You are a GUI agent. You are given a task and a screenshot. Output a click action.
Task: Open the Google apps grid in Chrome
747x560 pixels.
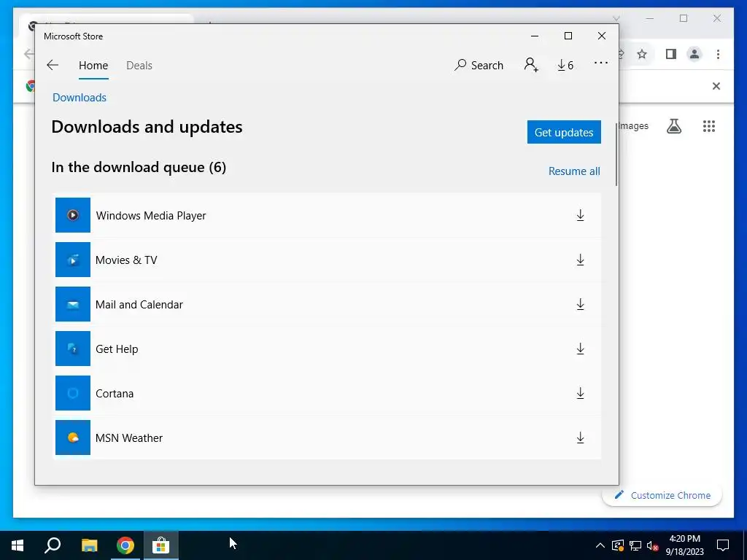(x=709, y=126)
